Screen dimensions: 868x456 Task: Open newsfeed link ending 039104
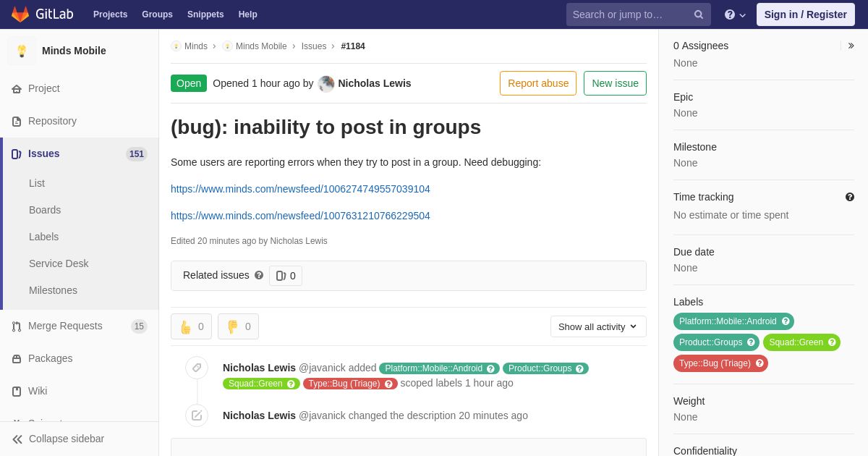pyautogui.click(x=300, y=189)
